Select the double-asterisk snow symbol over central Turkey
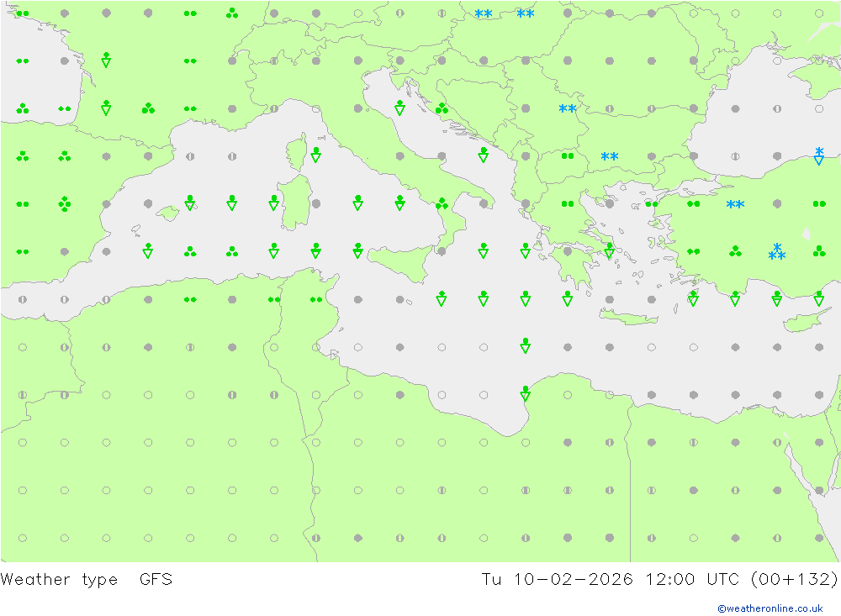This screenshot has width=841, height=616. (735, 204)
